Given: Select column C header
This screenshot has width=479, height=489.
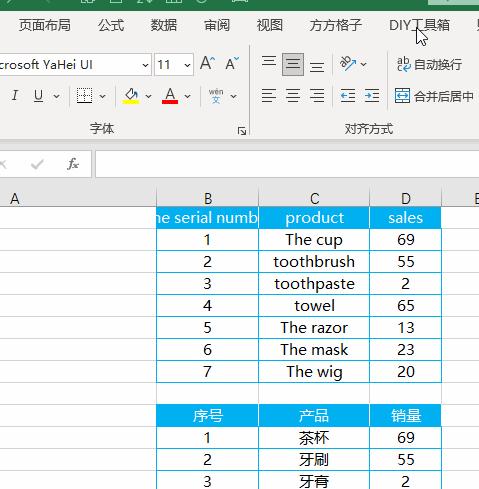Looking at the screenshot, I should pyautogui.click(x=314, y=199).
